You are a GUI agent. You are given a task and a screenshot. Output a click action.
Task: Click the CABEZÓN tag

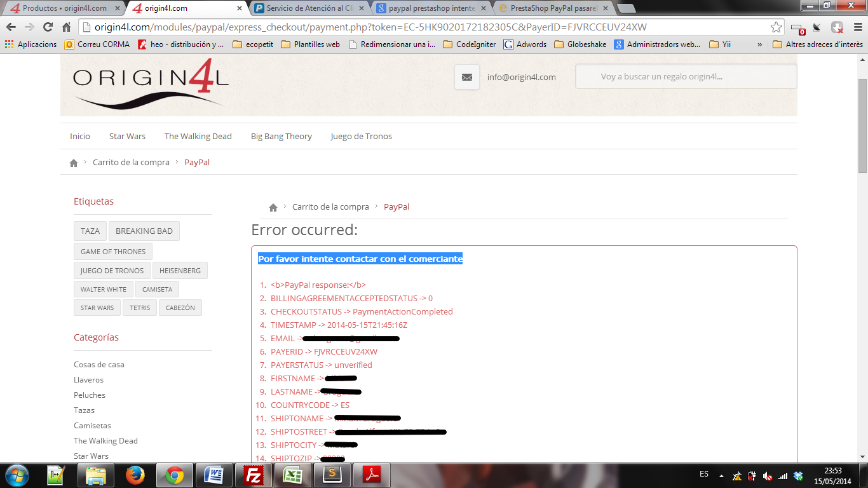point(180,308)
